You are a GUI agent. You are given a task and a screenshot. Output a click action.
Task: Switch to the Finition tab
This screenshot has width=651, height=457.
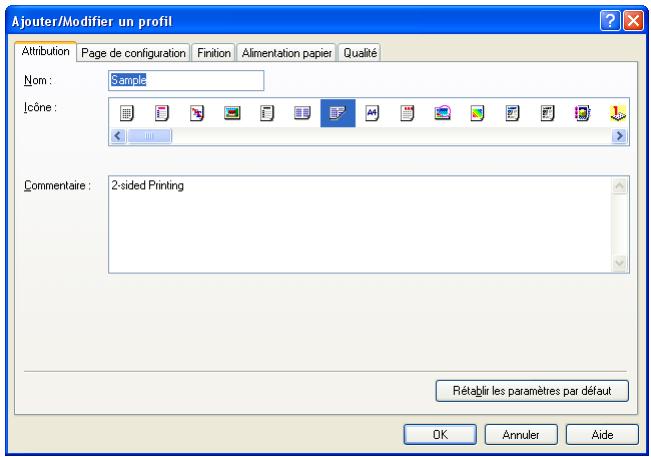click(214, 53)
